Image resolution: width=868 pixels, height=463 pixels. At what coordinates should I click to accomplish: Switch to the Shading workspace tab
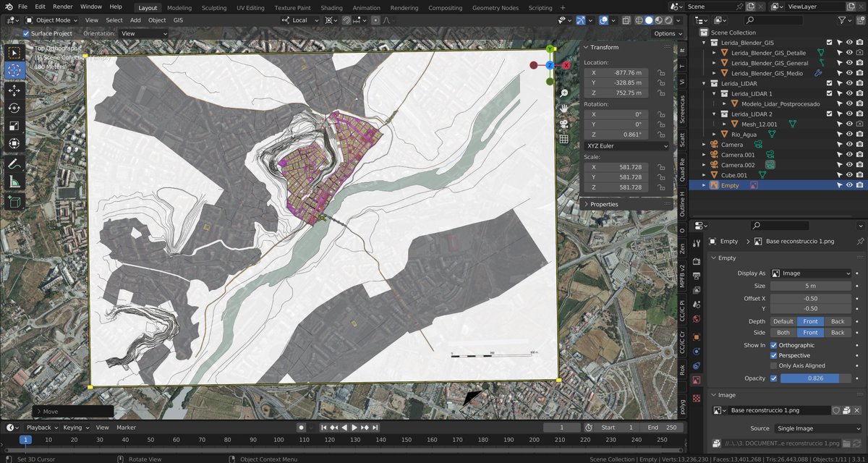coord(331,8)
